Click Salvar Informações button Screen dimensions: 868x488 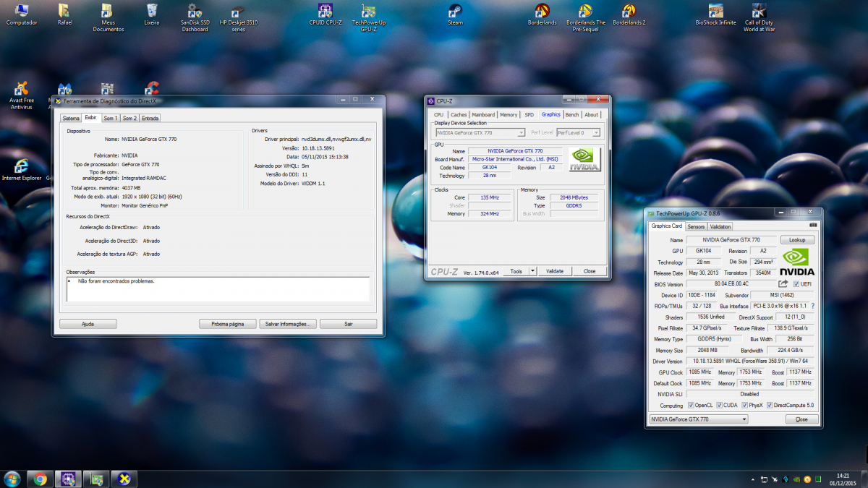(x=288, y=324)
